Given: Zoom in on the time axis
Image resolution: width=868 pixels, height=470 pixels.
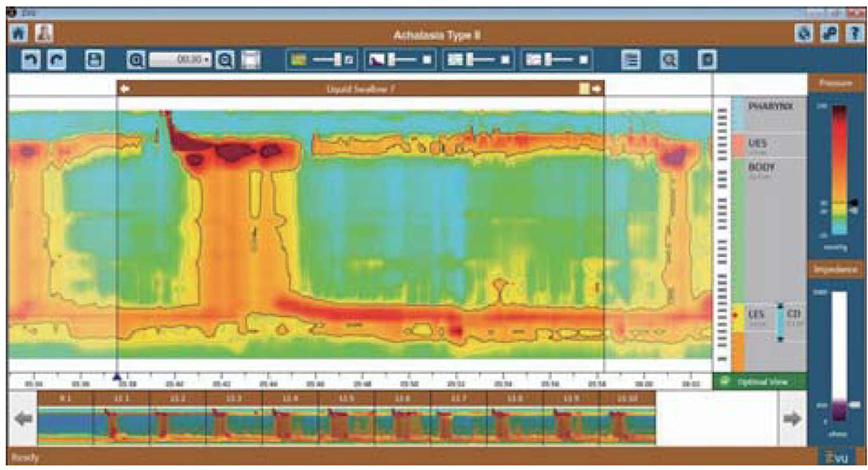Looking at the screenshot, I should tap(136, 60).
